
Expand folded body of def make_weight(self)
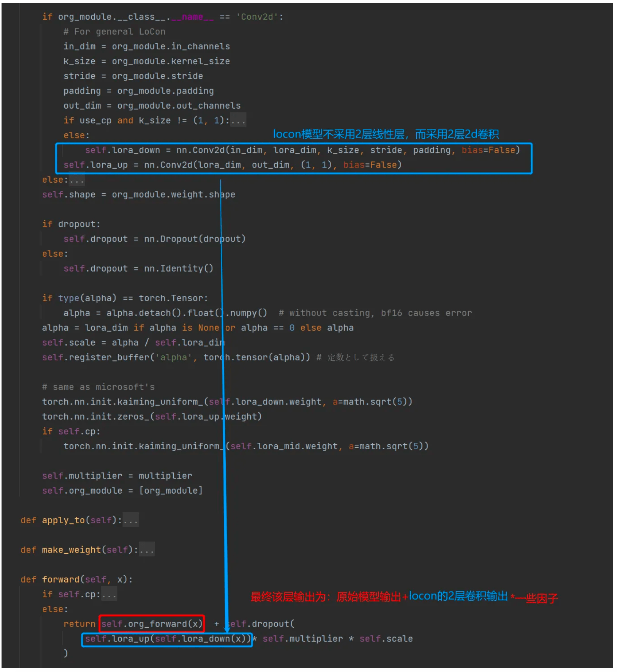coord(147,550)
